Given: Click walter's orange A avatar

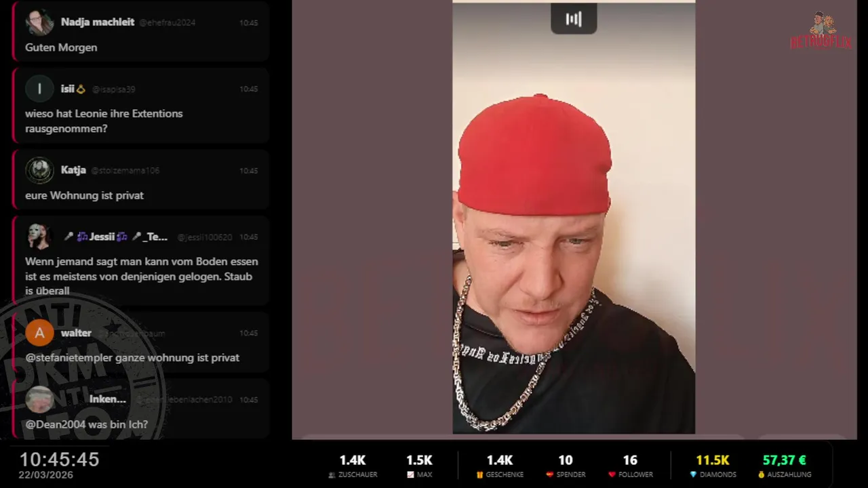Looking at the screenshot, I should pyautogui.click(x=39, y=333).
